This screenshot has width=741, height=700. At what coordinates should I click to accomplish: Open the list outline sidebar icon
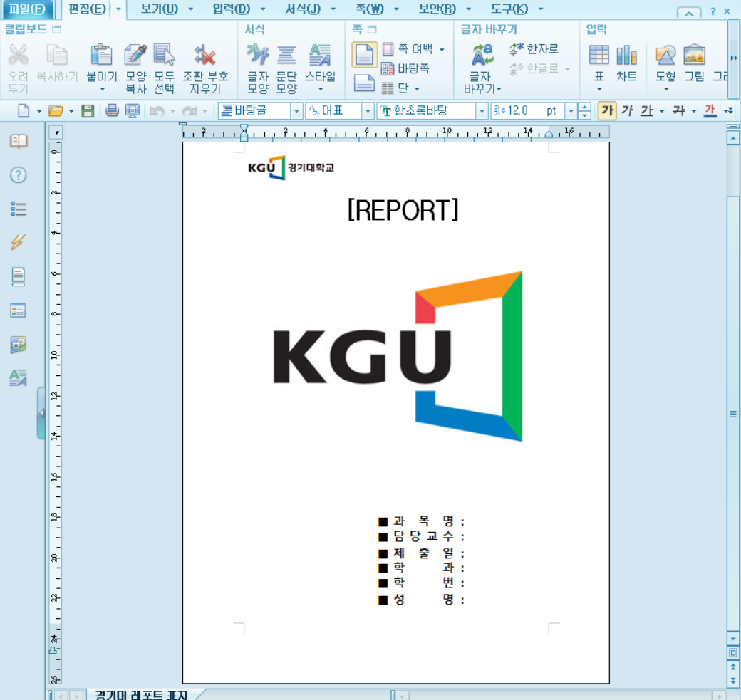[x=19, y=209]
